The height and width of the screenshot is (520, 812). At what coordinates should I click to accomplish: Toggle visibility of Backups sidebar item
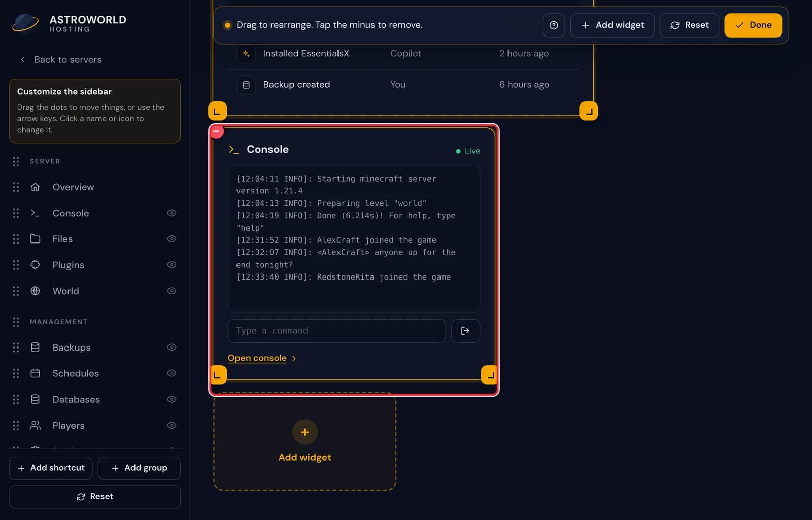(172, 348)
